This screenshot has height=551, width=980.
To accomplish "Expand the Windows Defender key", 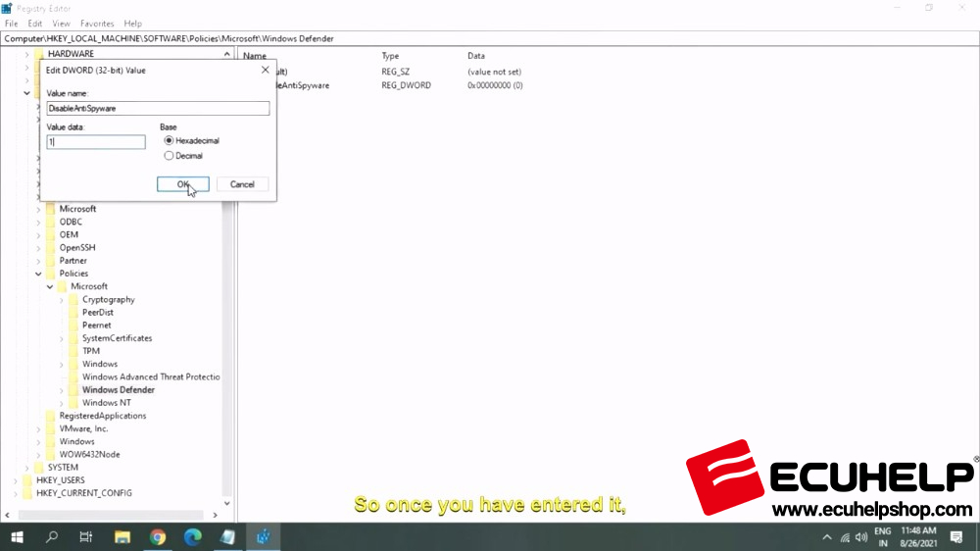I will point(61,390).
